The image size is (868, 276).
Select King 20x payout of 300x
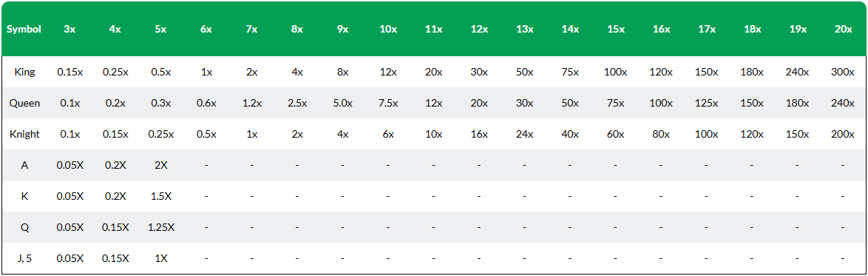pyautogui.click(x=843, y=72)
